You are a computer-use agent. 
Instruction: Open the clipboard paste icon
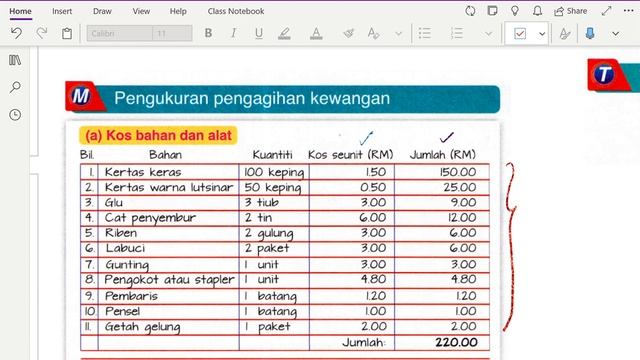(x=67, y=33)
